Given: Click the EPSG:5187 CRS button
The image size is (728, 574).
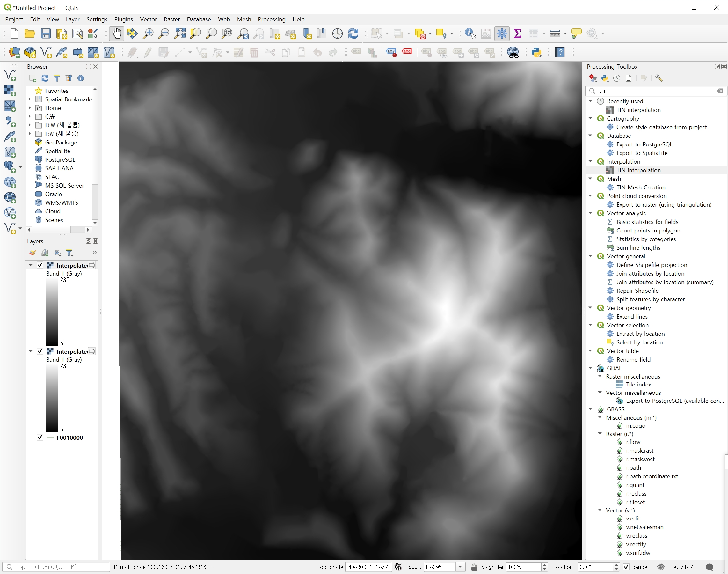Looking at the screenshot, I should coord(675,567).
